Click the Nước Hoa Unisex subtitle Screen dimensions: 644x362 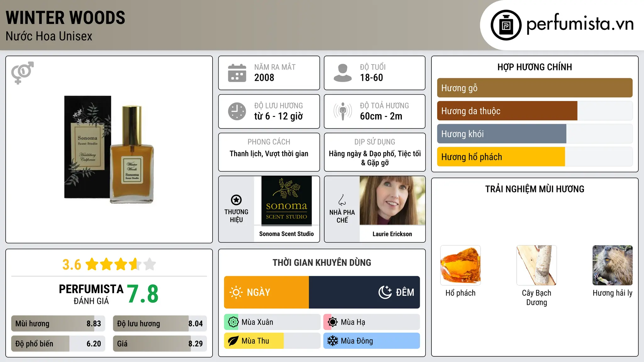click(49, 36)
